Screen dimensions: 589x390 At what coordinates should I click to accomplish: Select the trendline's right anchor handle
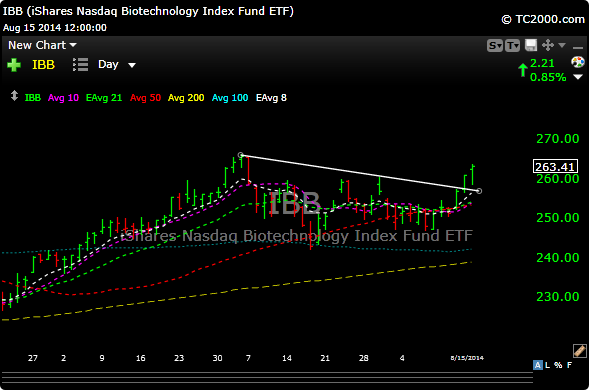pyautogui.click(x=479, y=191)
